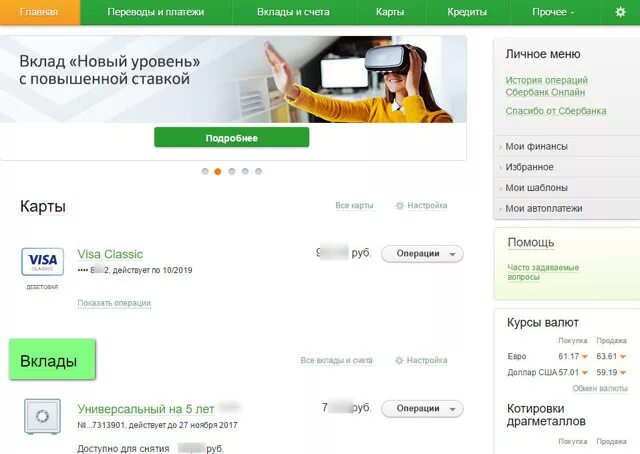Expand the Мои финансы section
This screenshot has height=454, width=640.
567,146
